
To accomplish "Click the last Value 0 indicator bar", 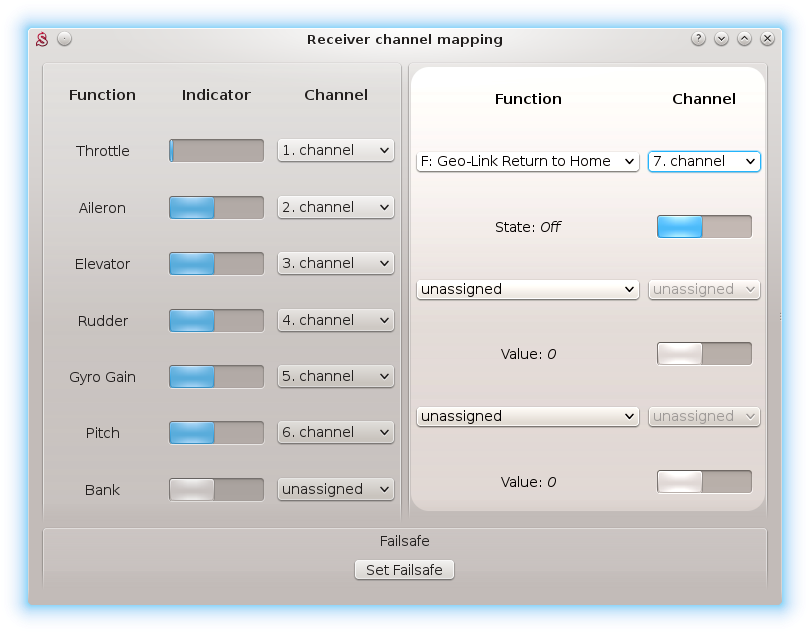I will point(704,482).
